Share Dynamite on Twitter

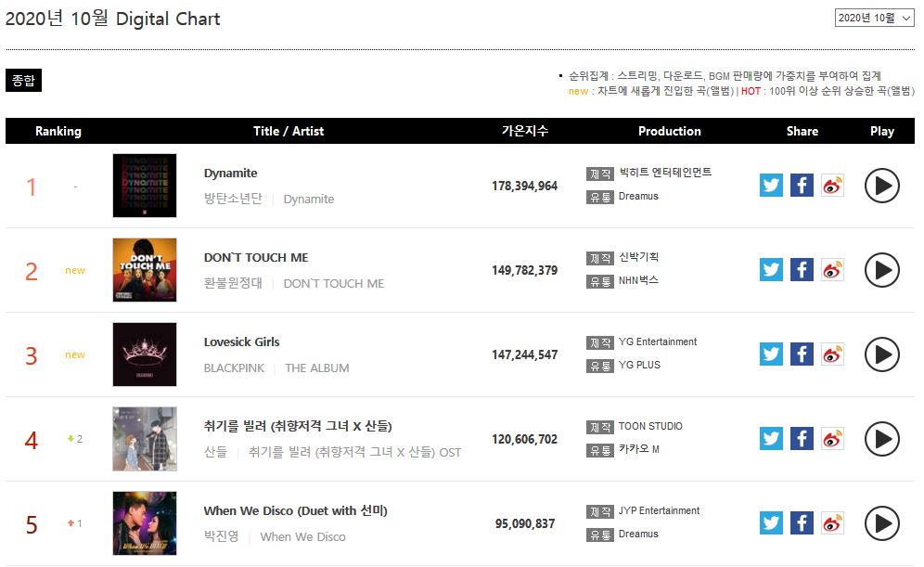[771, 186]
